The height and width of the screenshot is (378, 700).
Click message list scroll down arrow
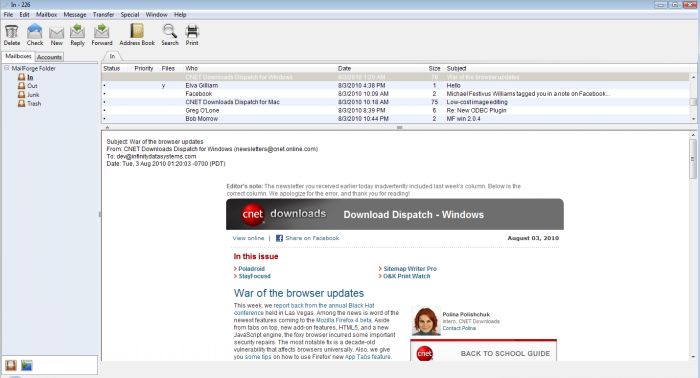[x=693, y=119]
